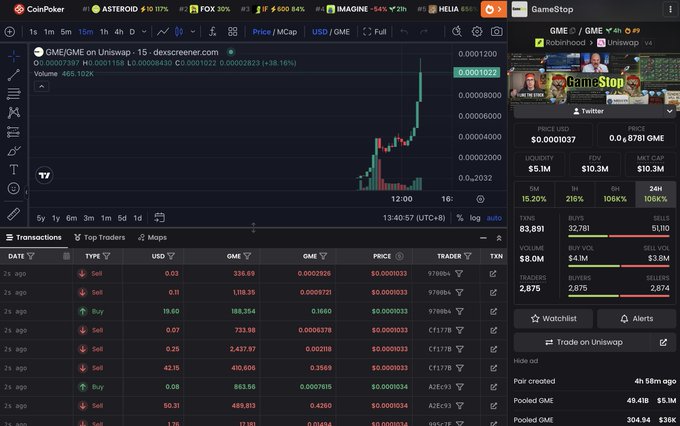
Task: Open the CoinPoker sponsor link
Action: click(39, 9)
